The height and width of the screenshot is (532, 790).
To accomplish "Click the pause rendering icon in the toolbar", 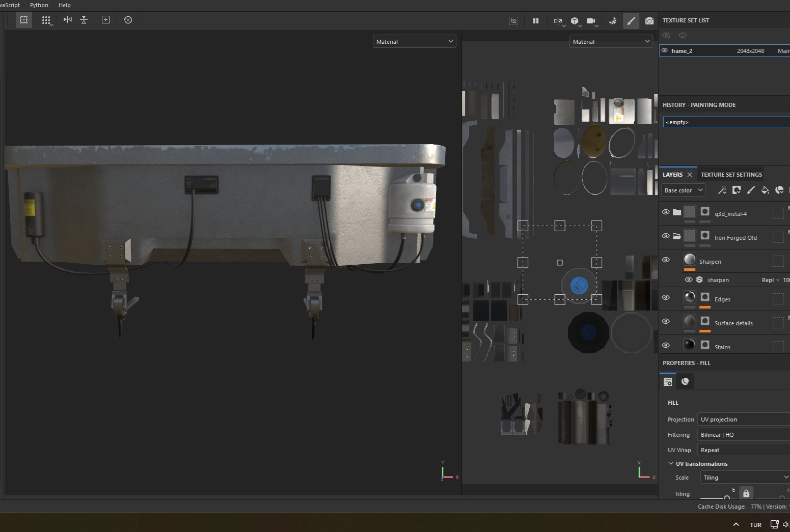I will point(535,21).
